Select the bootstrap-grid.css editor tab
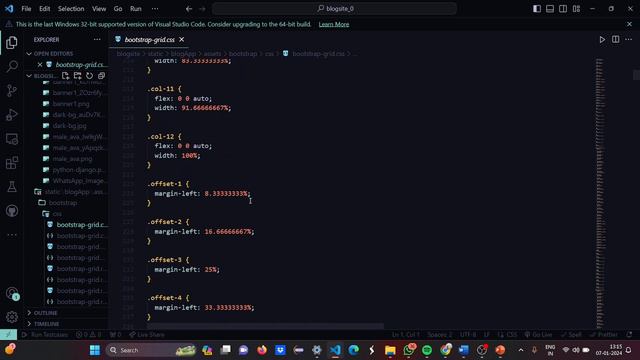 pyautogui.click(x=149, y=40)
